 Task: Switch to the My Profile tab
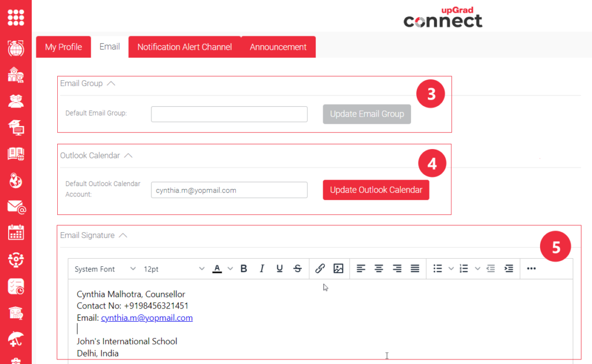(x=64, y=47)
